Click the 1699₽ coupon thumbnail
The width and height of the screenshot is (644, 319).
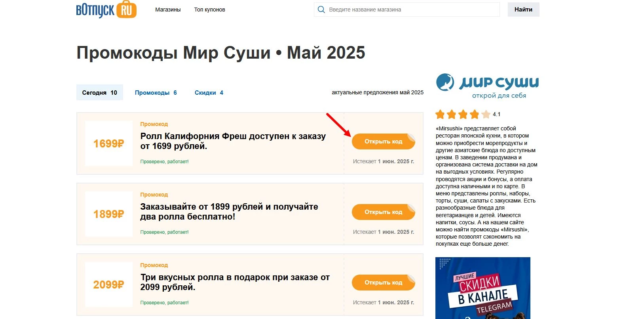pos(109,143)
